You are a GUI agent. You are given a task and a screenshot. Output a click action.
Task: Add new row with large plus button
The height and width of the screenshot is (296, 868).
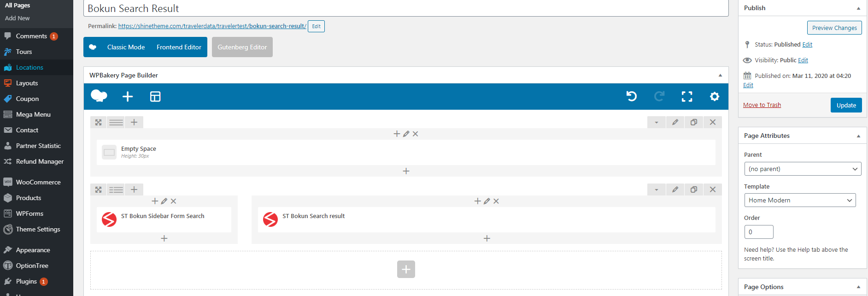tap(406, 269)
